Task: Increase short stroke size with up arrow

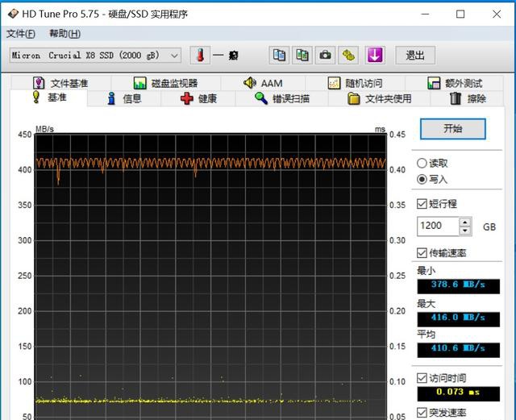Action: [x=465, y=222]
